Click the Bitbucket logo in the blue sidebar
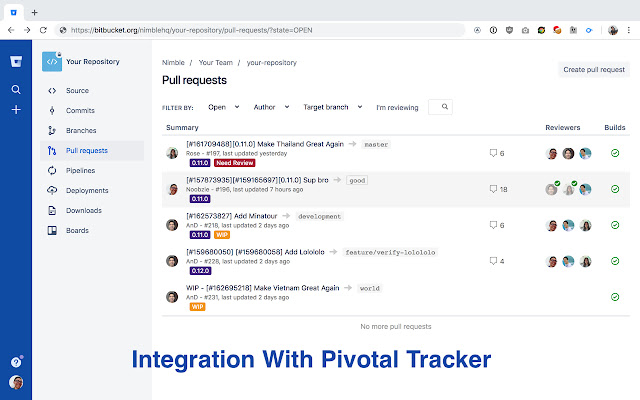The width and height of the screenshot is (640, 400). coord(16,62)
